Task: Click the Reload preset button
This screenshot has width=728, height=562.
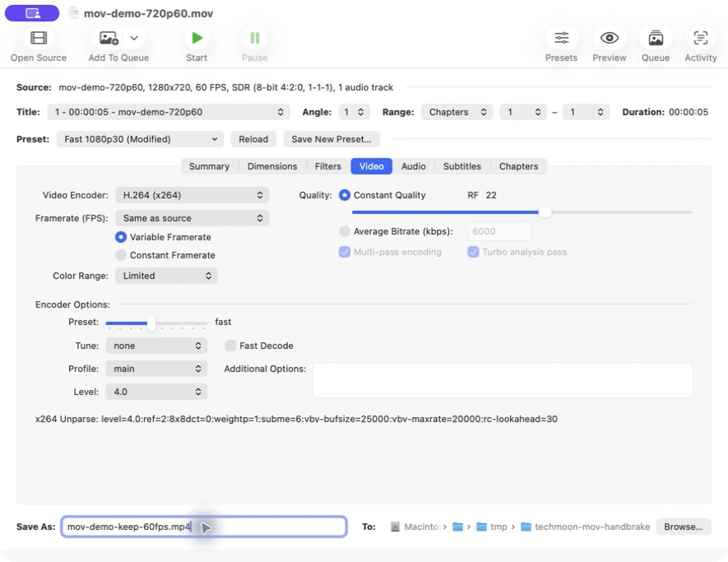Action: tap(253, 139)
